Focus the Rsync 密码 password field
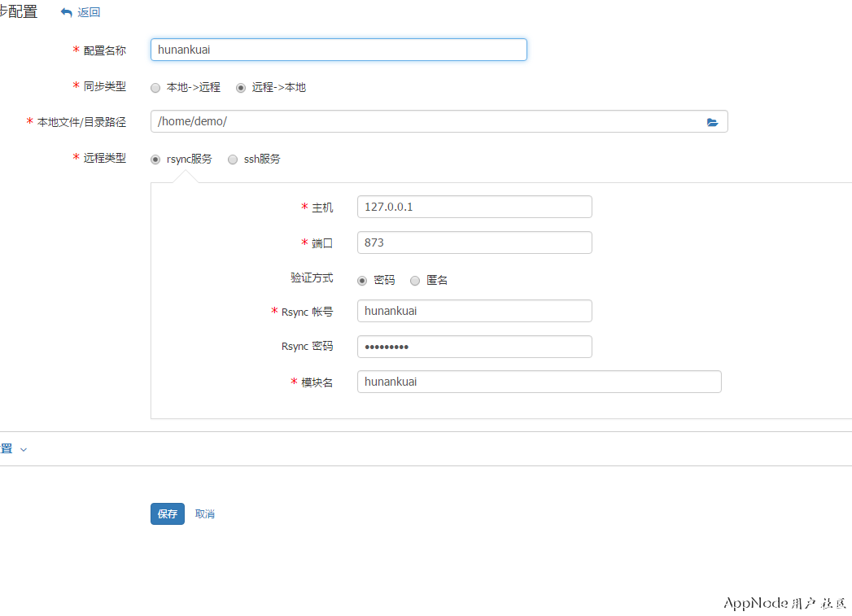852x616 pixels. click(x=474, y=347)
